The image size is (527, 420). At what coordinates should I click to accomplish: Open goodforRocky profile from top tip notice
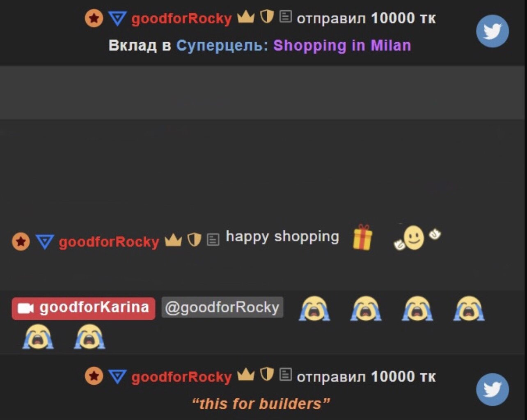pyautogui.click(x=181, y=18)
